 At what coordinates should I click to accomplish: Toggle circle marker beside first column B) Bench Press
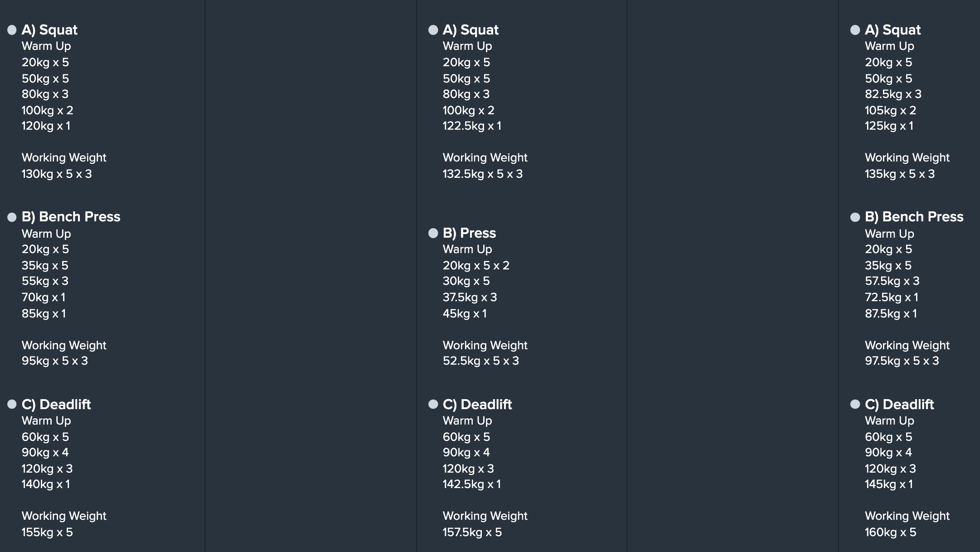[x=12, y=217]
